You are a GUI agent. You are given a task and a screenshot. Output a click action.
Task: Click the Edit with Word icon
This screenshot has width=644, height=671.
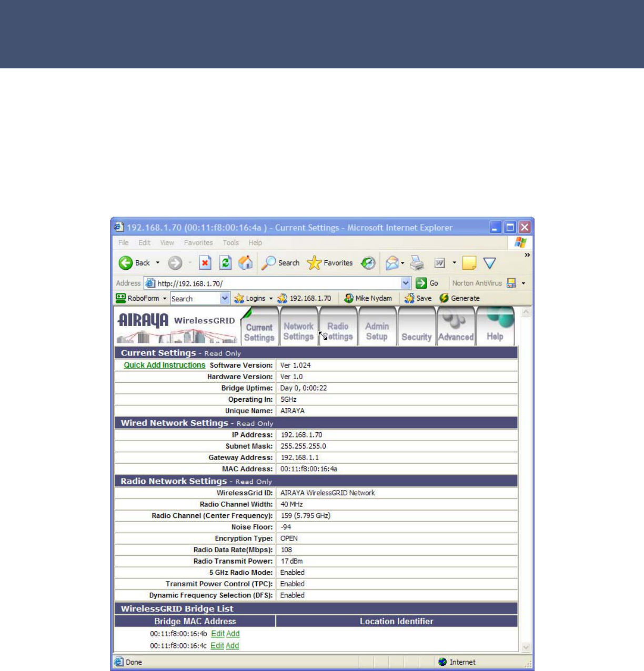440,263
